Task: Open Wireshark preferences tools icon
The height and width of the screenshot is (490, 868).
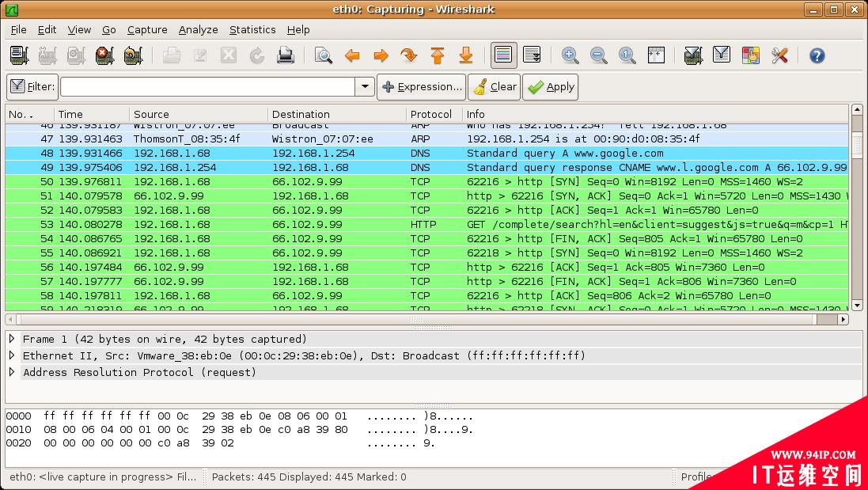Action: [x=779, y=55]
